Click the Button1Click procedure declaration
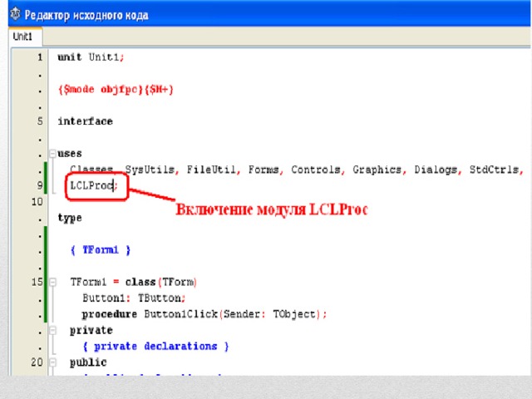The image size is (532, 399). pyautogui.click(x=204, y=314)
